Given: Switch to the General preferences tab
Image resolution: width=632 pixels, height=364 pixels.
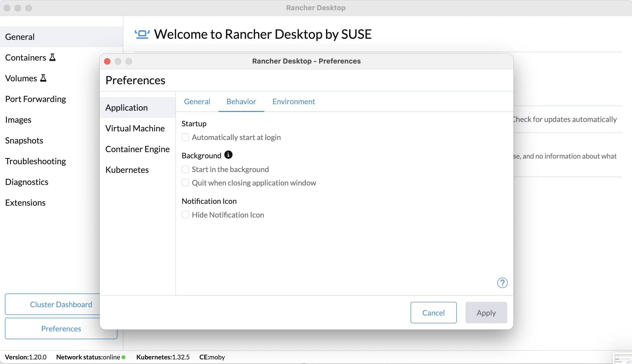Looking at the screenshot, I should click(197, 101).
